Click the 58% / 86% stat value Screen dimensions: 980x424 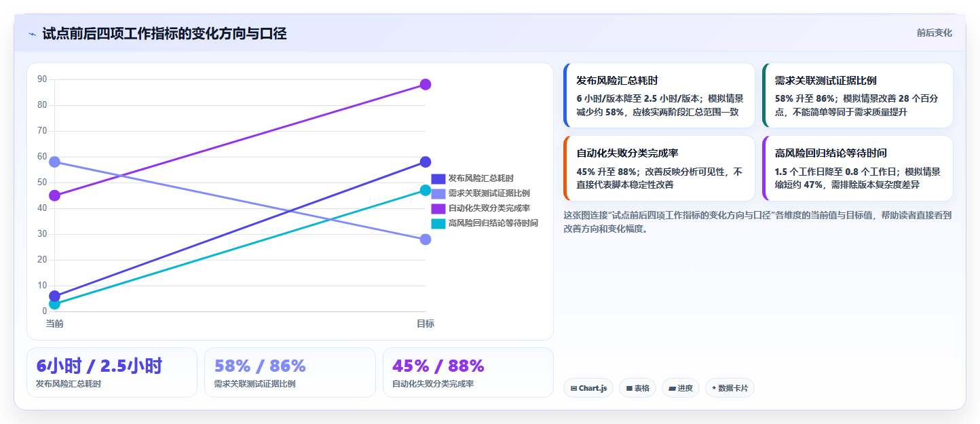point(260,366)
